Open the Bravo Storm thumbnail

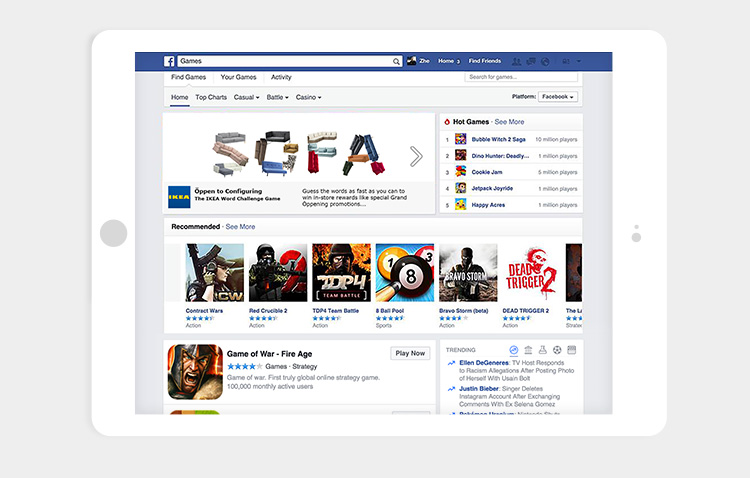pos(468,273)
